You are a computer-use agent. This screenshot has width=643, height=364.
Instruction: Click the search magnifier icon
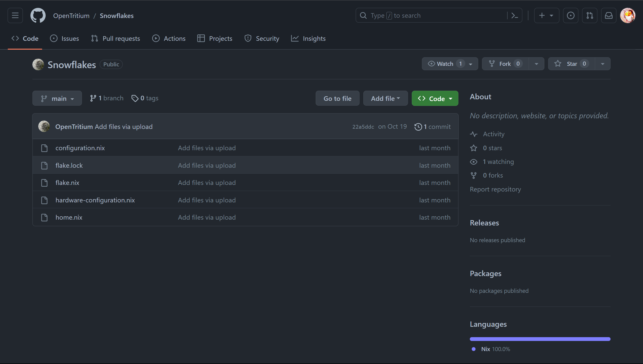click(363, 15)
